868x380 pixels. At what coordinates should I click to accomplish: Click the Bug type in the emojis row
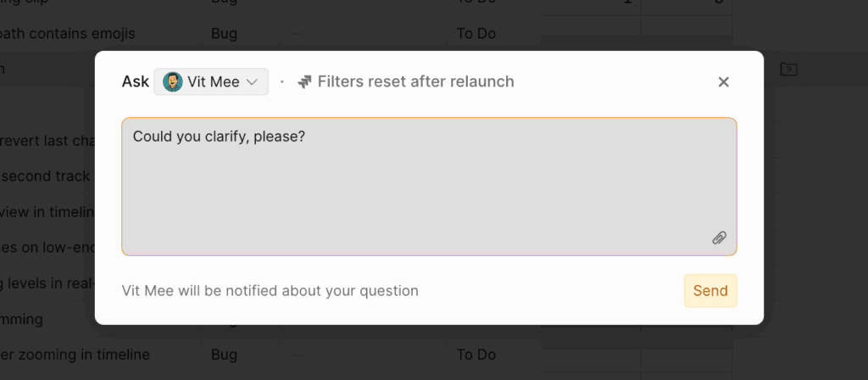coord(225,34)
